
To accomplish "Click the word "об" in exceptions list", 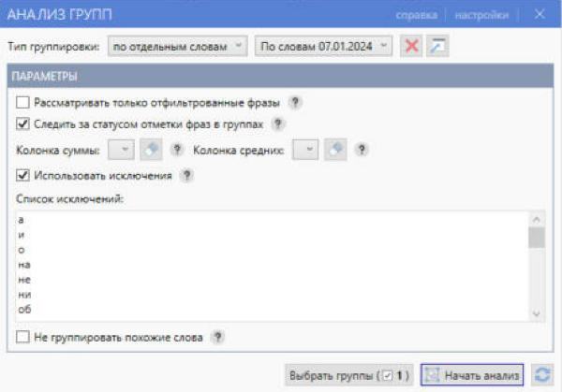I will (24, 310).
